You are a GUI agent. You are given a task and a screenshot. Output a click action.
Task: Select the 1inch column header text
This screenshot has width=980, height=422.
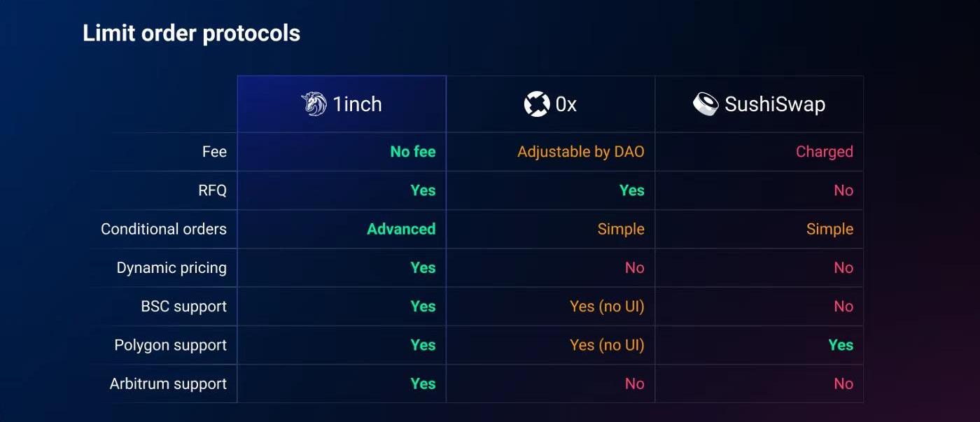tap(357, 104)
